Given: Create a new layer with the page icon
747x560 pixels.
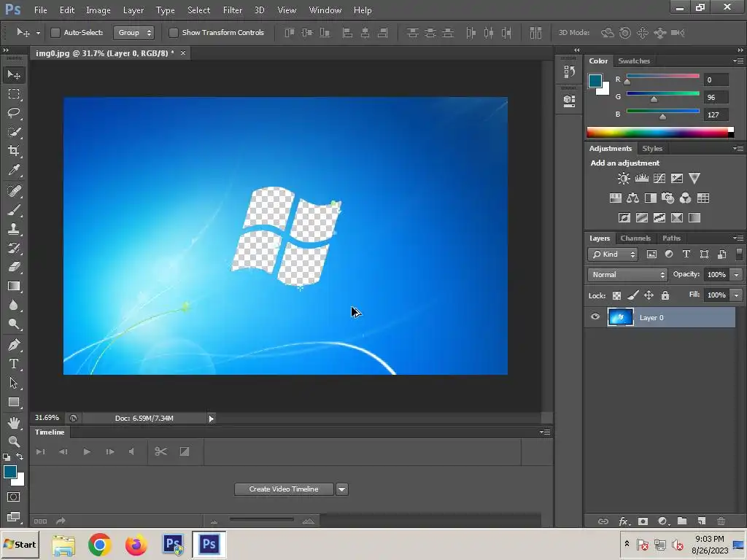Looking at the screenshot, I should 701,521.
